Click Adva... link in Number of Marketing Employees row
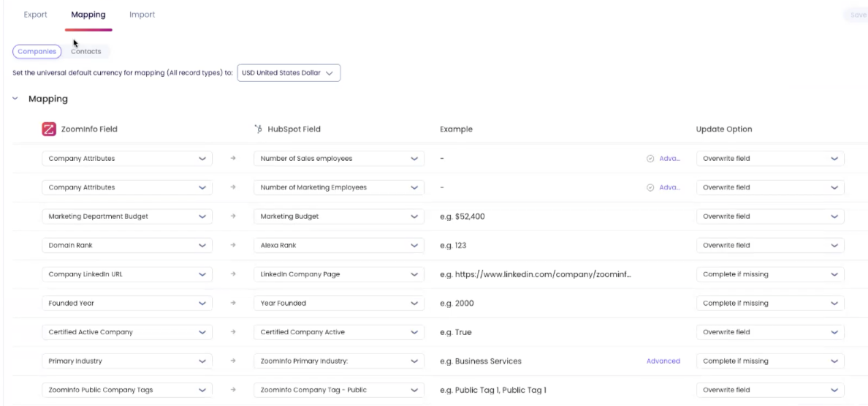 tap(670, 187)
